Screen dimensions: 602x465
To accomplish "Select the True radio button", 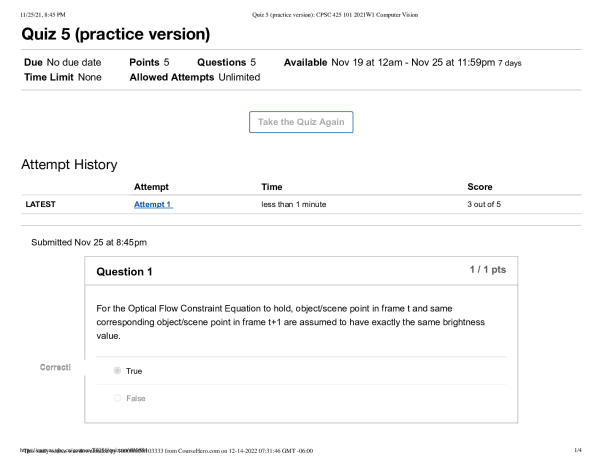I will (x=118, y=371).
